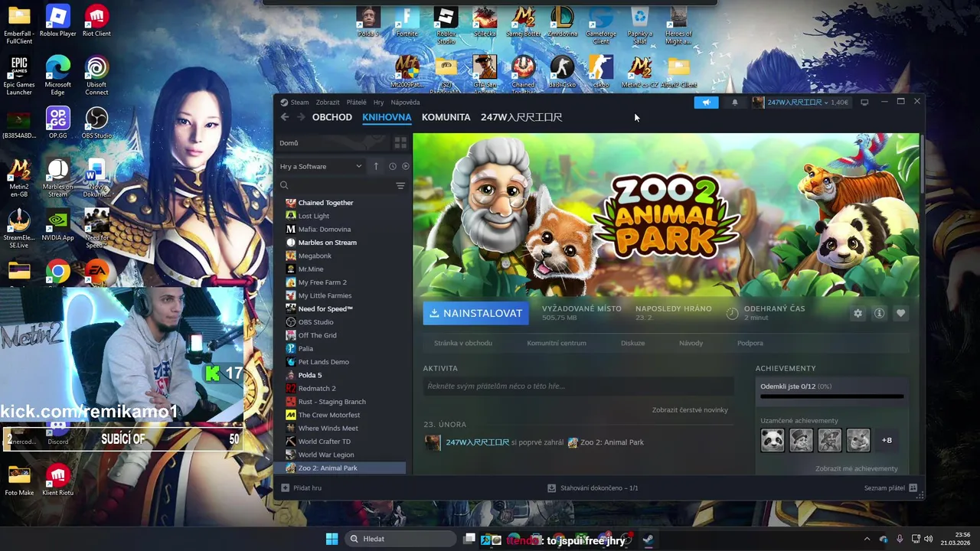Open Riot Client desktop shortcut

(96, 21)
